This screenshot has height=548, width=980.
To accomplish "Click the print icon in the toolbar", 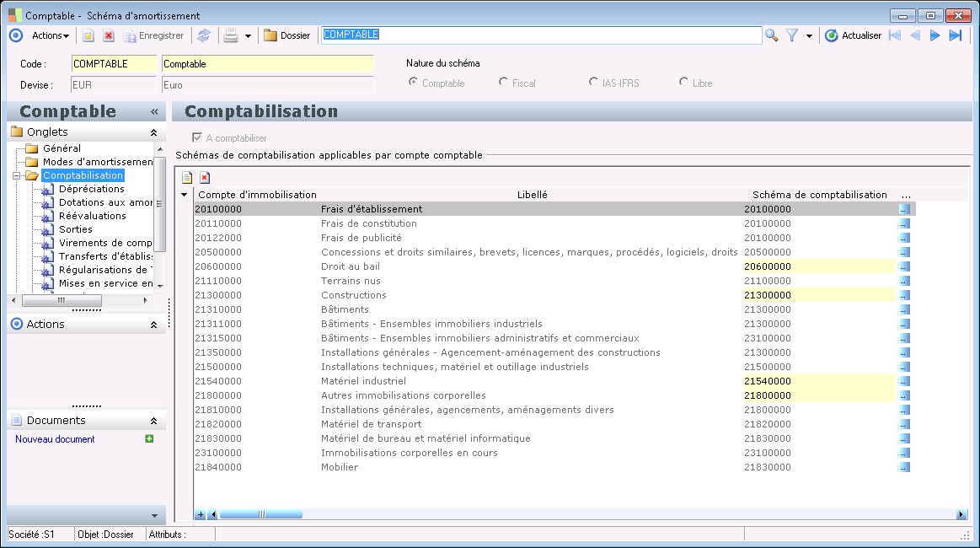I will coord(229,35).
